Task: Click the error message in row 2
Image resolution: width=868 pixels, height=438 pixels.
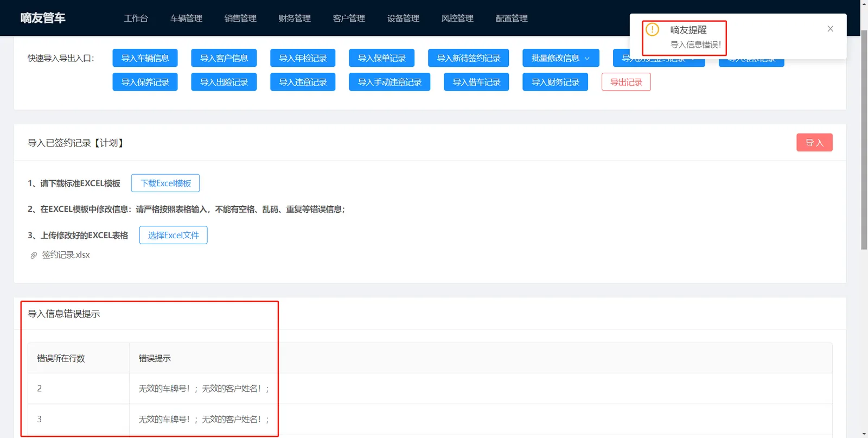Action: [204, 389]
